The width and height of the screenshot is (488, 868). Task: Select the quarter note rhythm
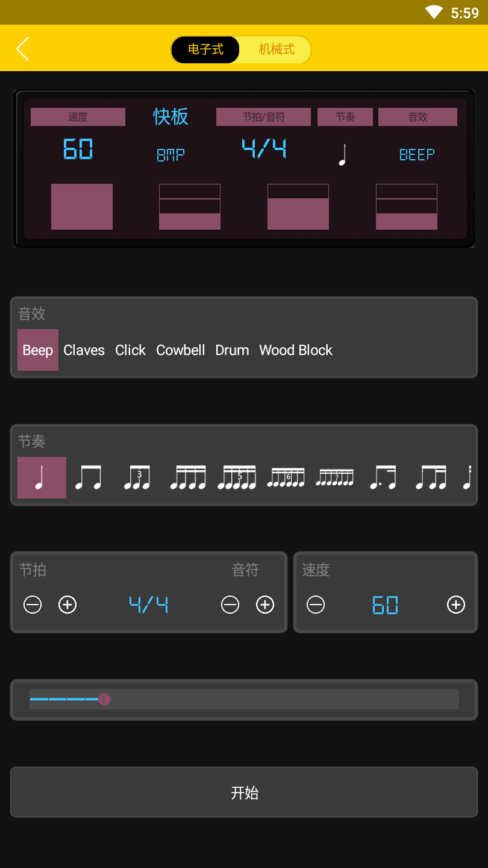[x=42, y=477]
